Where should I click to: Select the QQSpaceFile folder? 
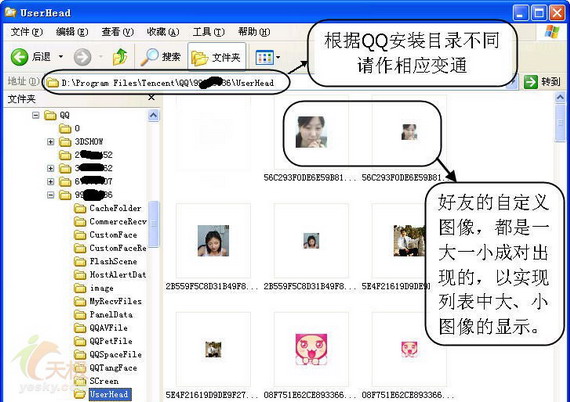pyautogui.click(x=108, y=354)
